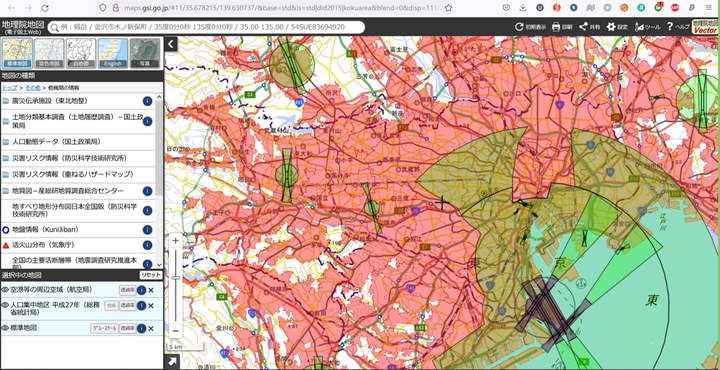Click the location search input field
The width and height of the screenshot is (720, 370).
pos(207,27)
